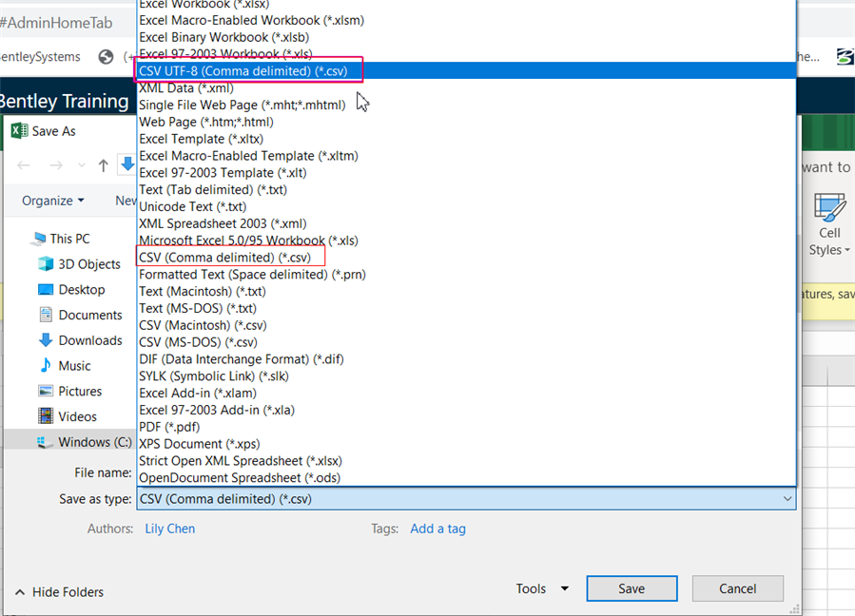855x616 pixels.
Task: Select XML Data (*.xml) format
Action: click(x=466, y=87)
